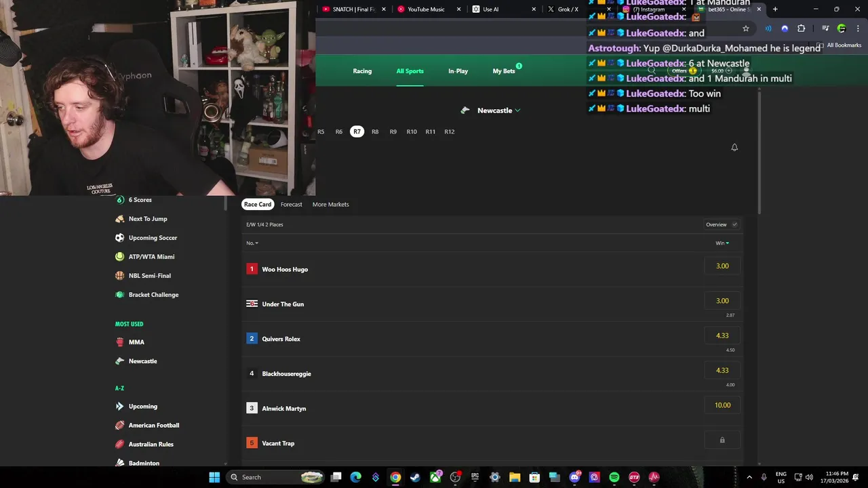
Task: Open Chrome profile avatar
Action: 842,28
